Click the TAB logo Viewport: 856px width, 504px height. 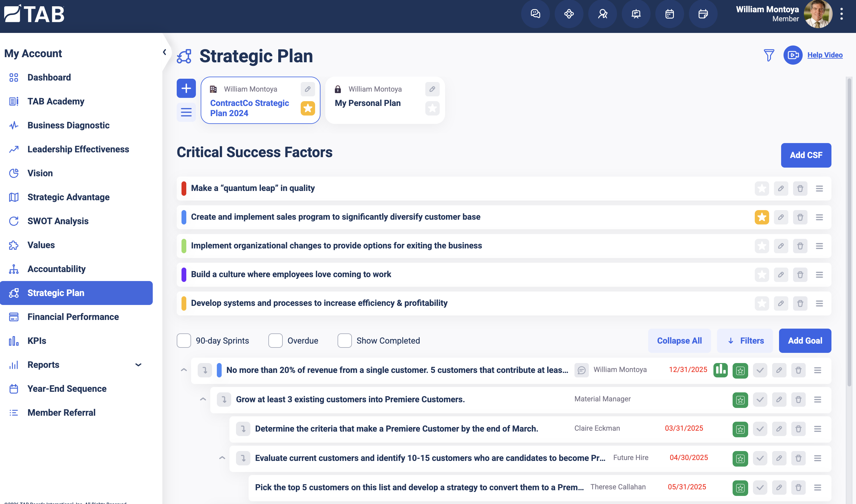pyautogui.click(x=34, y=14)
